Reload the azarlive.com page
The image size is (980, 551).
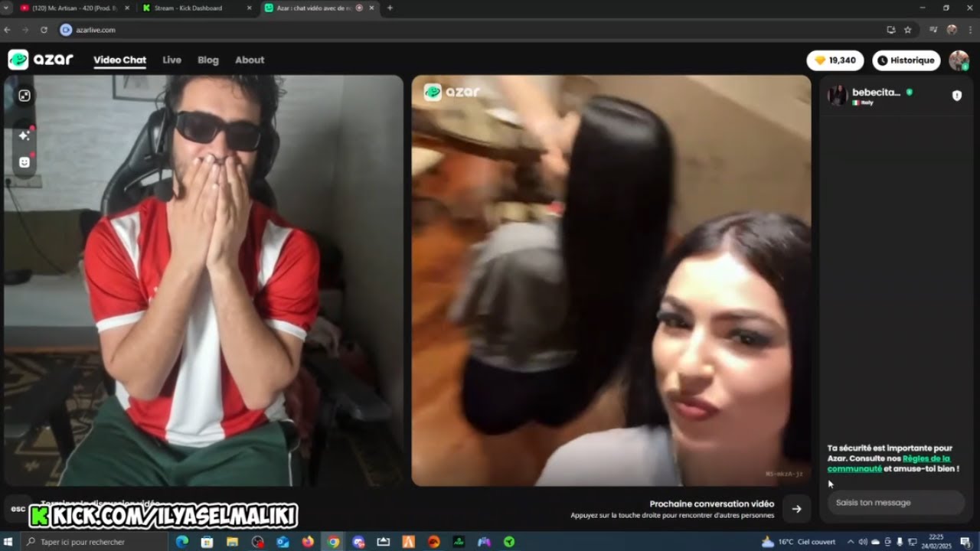click(44, 30)
